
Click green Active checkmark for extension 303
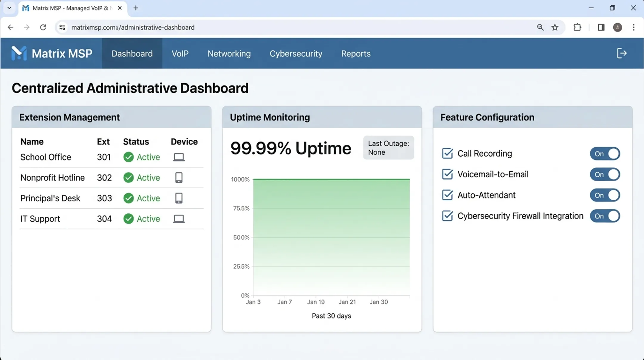129,198
